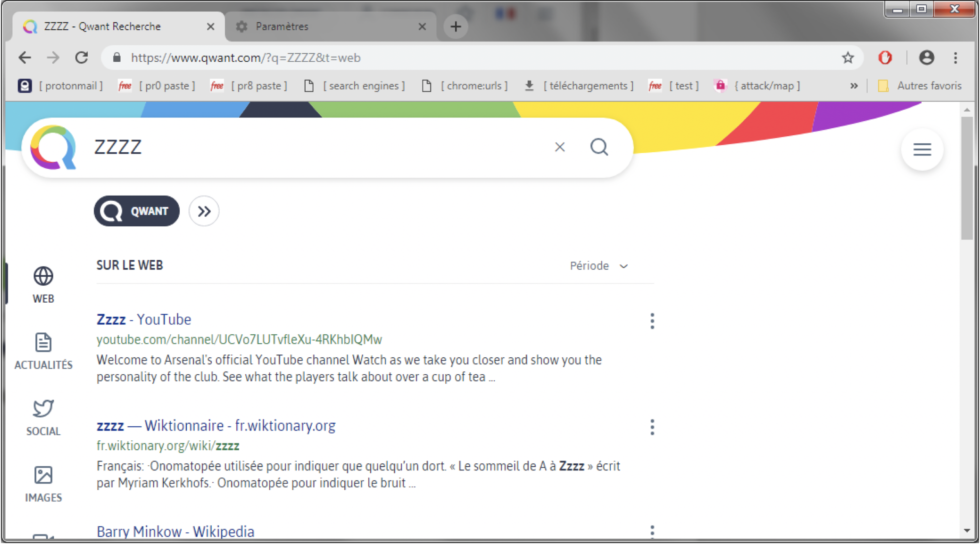This screenshot has width=980, height=544.
Task: Click the browser forward arrow
Action: [53, 58]
